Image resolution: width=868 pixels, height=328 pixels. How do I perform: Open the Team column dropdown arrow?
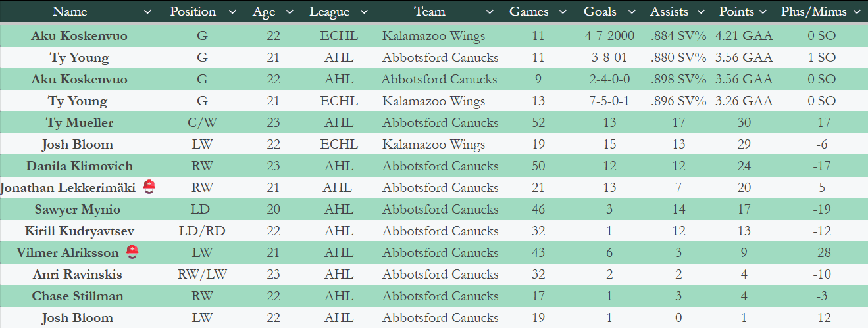(x=489, y=12)
